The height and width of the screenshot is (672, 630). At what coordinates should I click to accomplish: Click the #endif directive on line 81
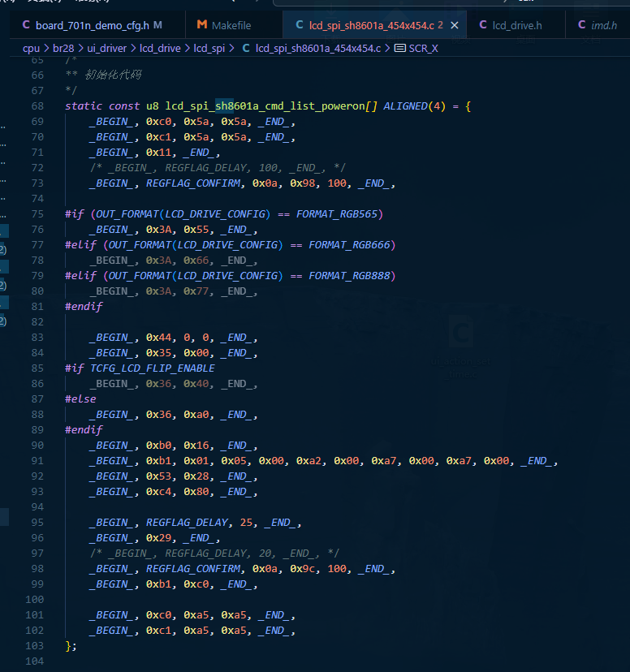click(x=84, y=307)
